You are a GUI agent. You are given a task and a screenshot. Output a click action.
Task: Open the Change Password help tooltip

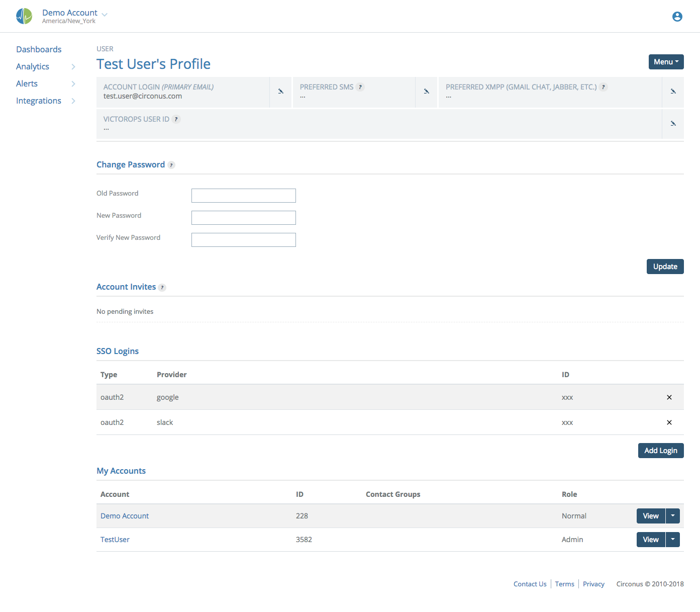[171, 164]
